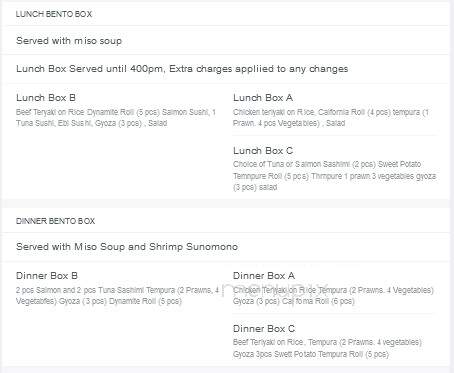Screen dimensions: 454x373
Task: Click the Dinner Box C description text
Action: point(327,348)
